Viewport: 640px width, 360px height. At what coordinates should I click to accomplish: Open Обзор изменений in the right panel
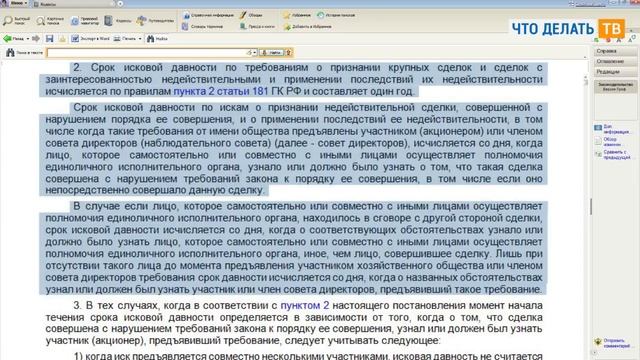pyautogui.click(x=608, y=142)
